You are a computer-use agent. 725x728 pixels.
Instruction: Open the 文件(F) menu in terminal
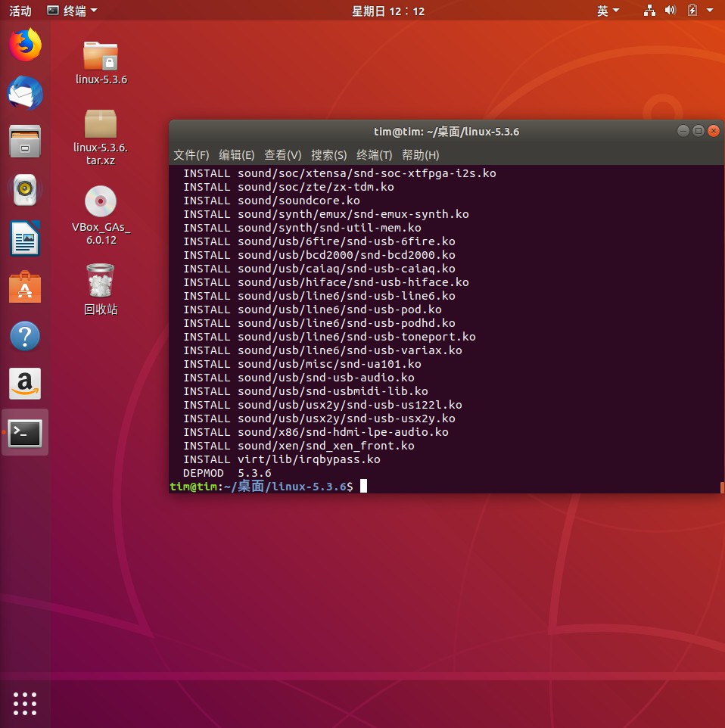coord(191,155)
